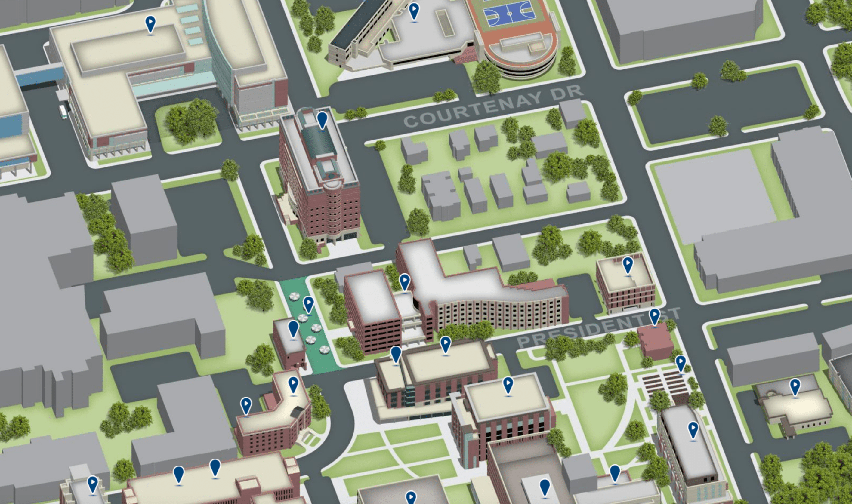This screenshot has width=852, height=504.
Task: Click the video pin on parking deck beside track
Action: 413,11
